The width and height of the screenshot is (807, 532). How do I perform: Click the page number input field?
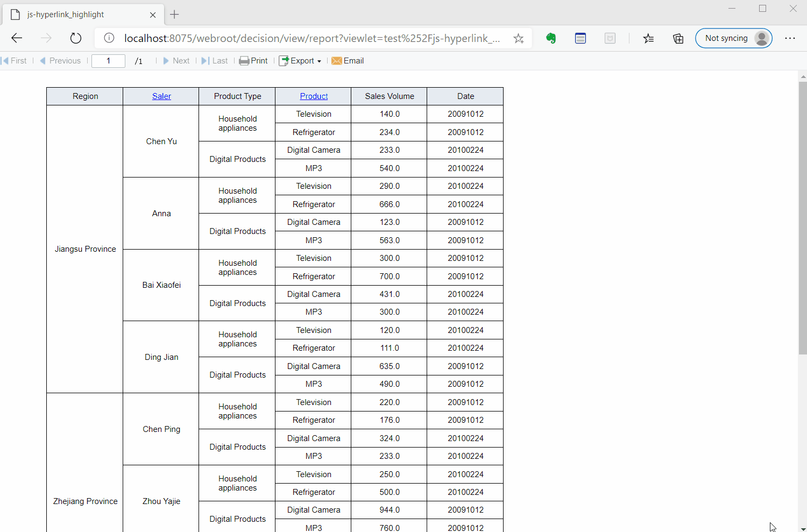pyautogui.click(x=108, y=60)
